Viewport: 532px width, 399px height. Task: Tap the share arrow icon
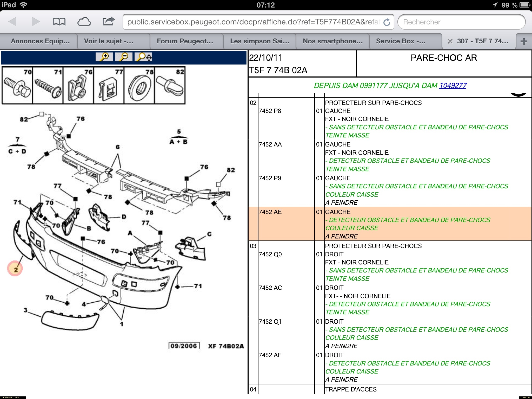pos(108,21)
